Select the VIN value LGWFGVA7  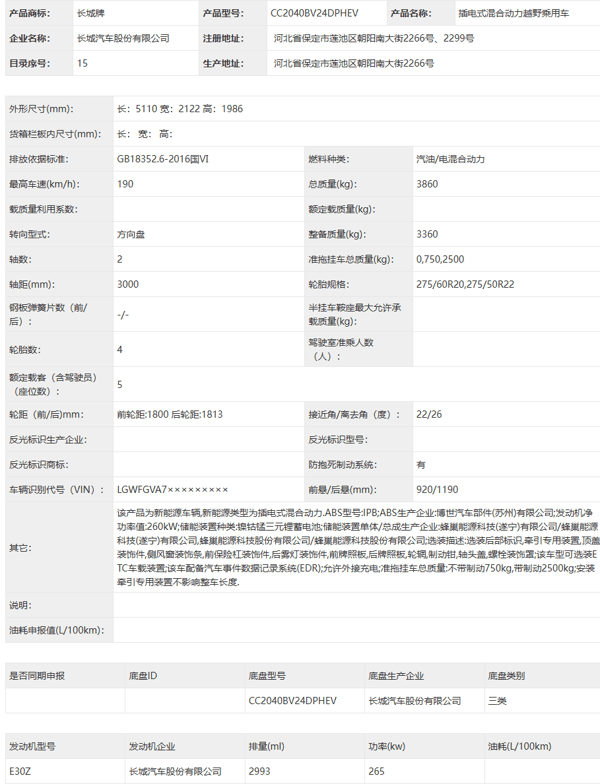pos(172,490)
